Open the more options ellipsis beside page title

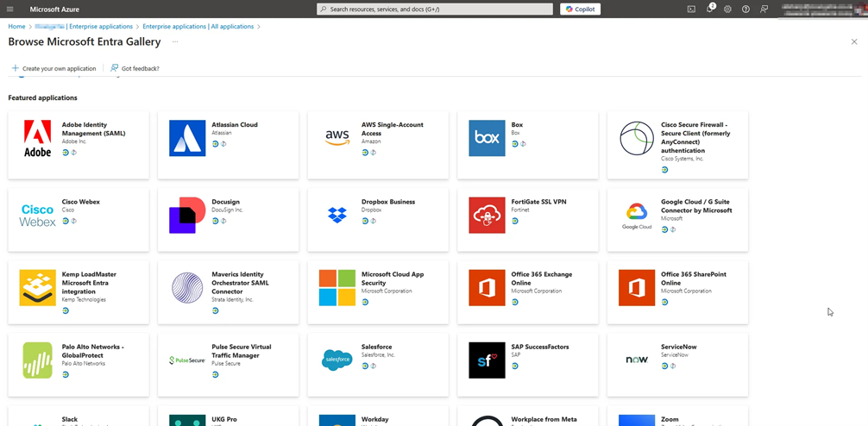(175, 41)
